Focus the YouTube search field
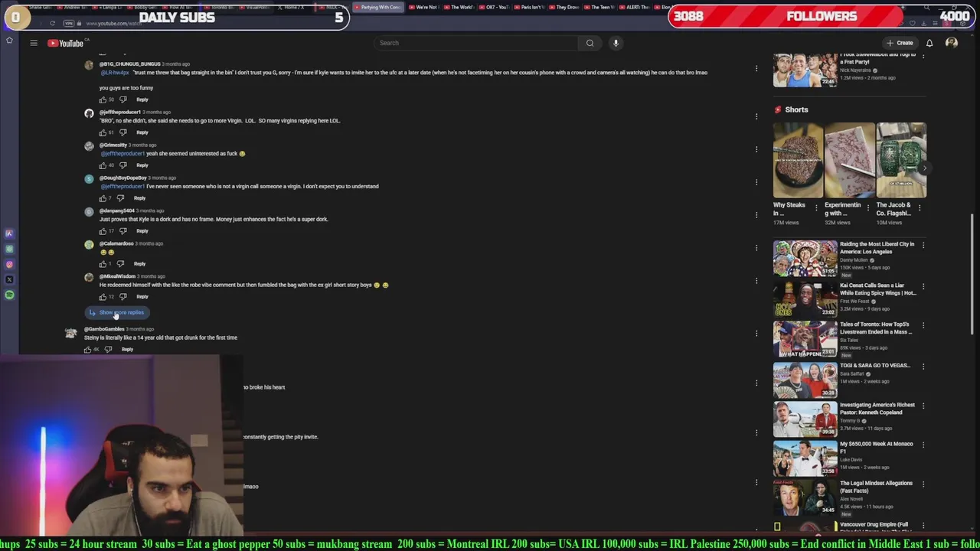The image size is (980, 551). (476, 43)
